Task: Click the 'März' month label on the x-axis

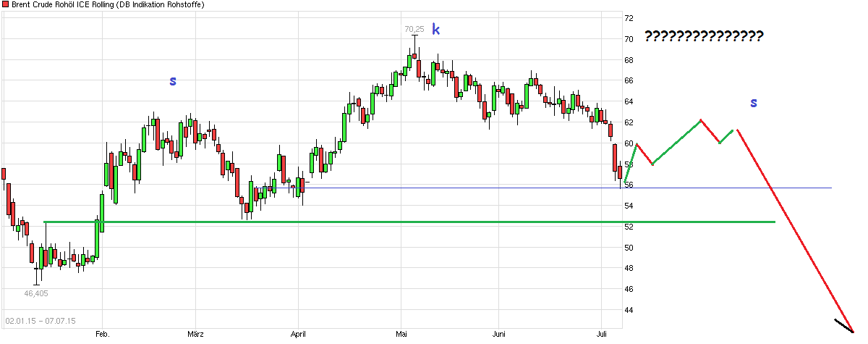Action: point(195,335)
